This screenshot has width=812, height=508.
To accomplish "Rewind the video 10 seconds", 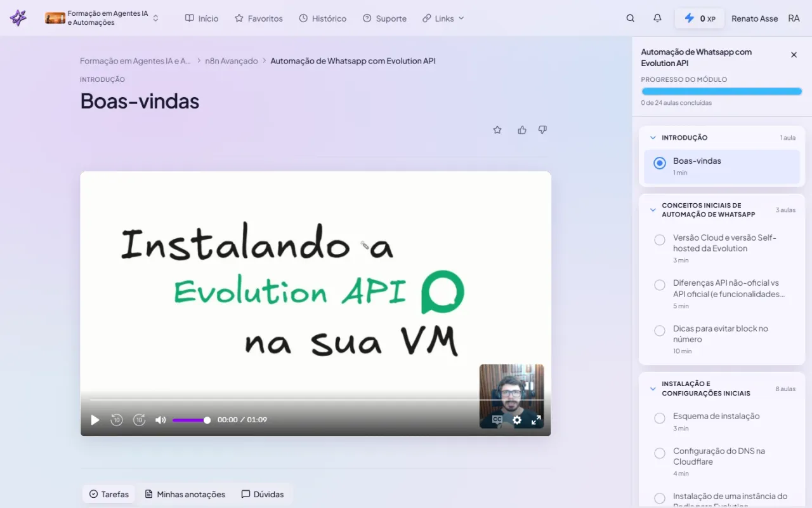I will [117, 420].
